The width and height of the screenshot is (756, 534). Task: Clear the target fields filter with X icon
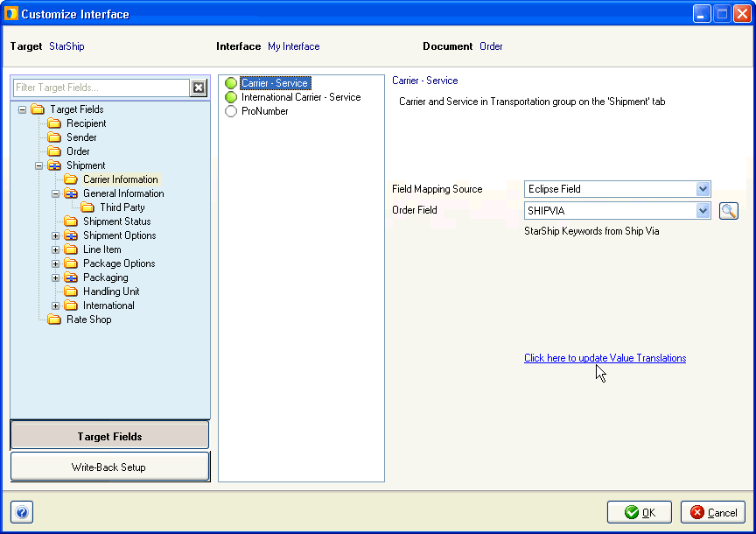(x=198, y=88)
